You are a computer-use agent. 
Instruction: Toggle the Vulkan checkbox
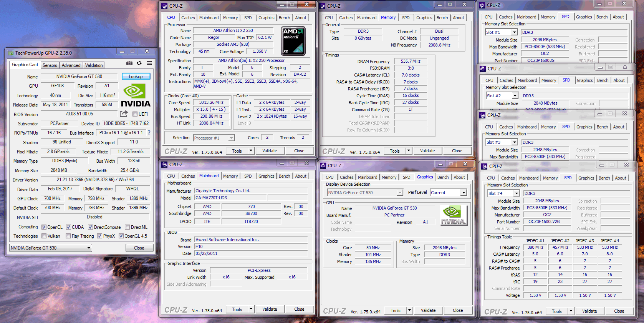coord(44,236)
